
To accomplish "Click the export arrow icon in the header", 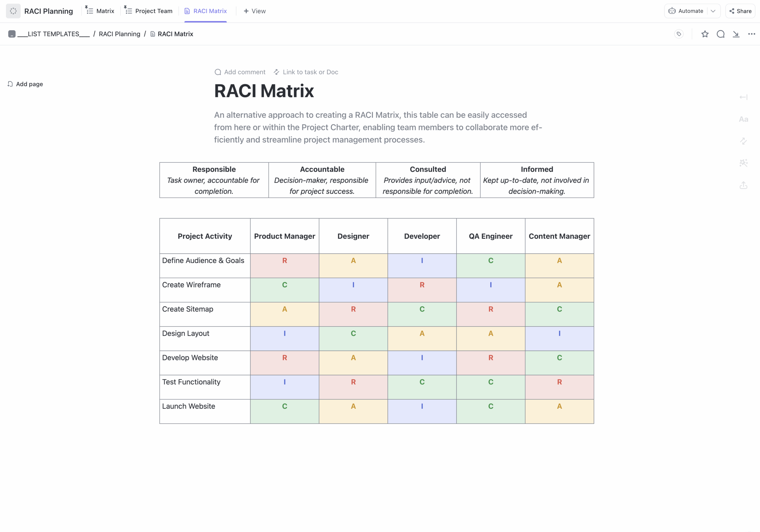I will point(736,34).
